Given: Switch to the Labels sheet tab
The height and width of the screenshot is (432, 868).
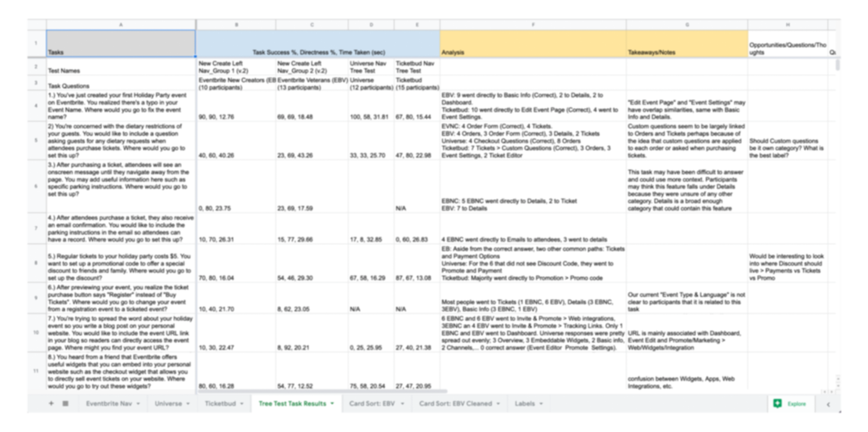Looking at the screenshot, I should tap(524, 403).
